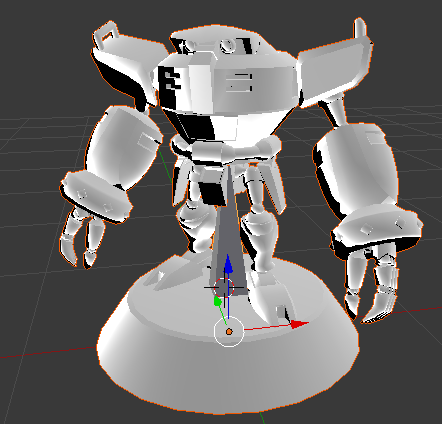442x424 pixels.
Task: Select the gray tapered support stand
Action: pos(228,233)
